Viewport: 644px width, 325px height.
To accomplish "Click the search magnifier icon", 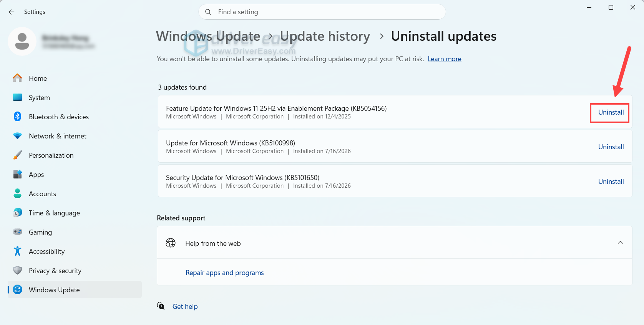I will point(208,12).
